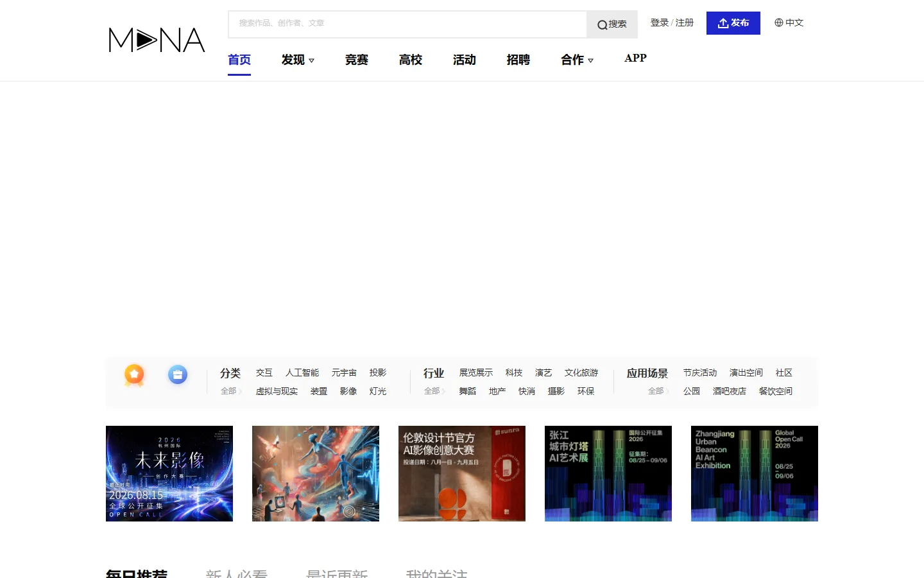Expand the 合作 dropdown menu

[577, 60]
